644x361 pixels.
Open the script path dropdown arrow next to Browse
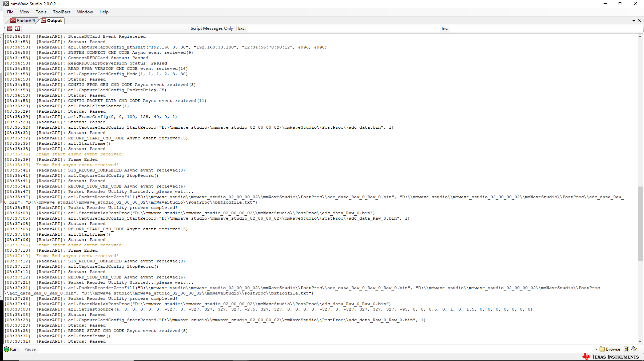click(596, 349)
